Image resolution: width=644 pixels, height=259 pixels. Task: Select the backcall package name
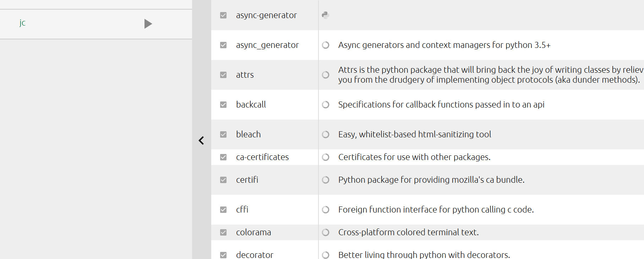click(x=251, y=105)
